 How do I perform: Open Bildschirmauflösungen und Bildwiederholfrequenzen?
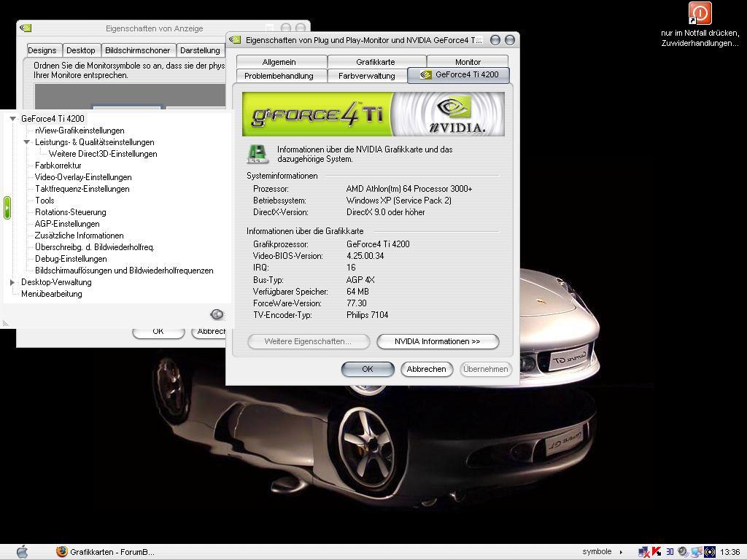[x=124, y=271]
